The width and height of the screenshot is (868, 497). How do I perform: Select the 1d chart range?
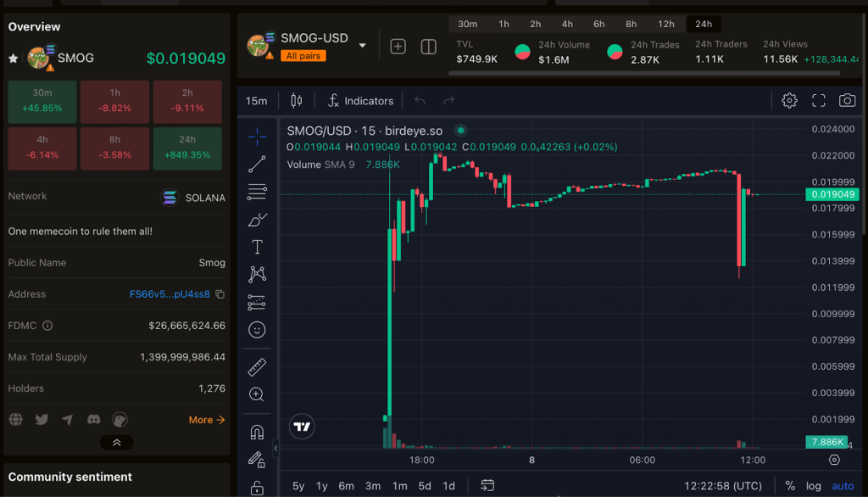pos(448,486)
